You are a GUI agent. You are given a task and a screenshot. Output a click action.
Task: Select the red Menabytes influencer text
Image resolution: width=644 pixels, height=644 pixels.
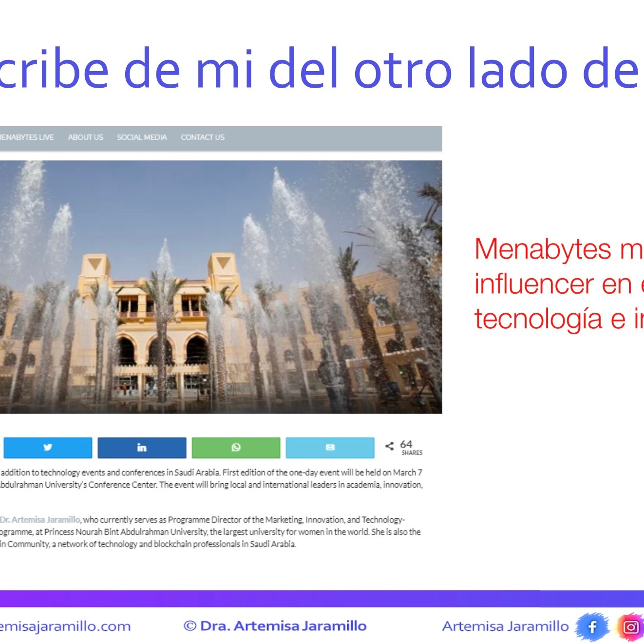pos(559,284)
